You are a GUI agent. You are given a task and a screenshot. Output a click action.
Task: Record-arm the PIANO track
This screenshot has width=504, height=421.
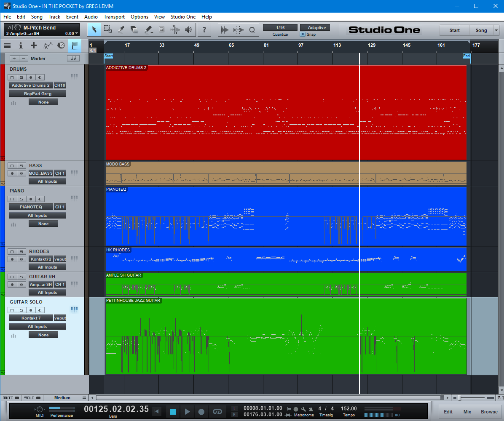pyautogui.click(x=31, y=199)
